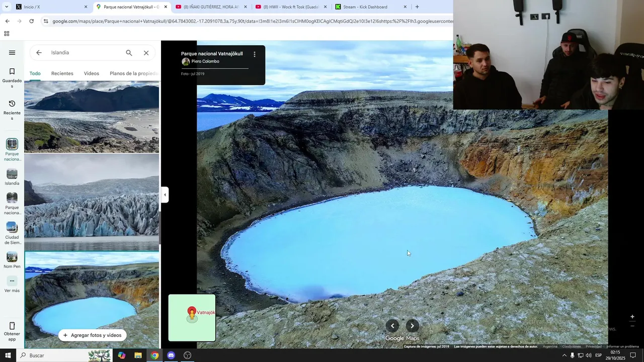Show hidden tray icons chevron
The image size is (644, 362).
coord(564,355)
